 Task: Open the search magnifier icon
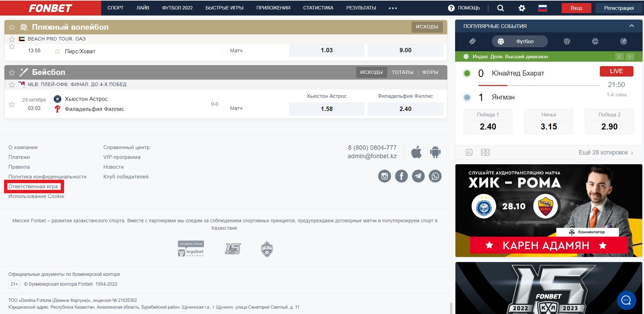[x=501, y=8]
